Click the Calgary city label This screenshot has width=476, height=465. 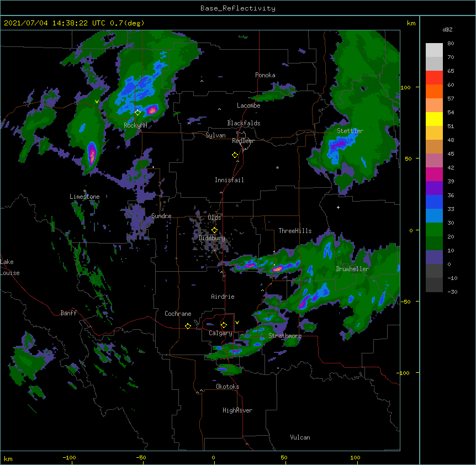pyautogui.click(x=220, y=333)
